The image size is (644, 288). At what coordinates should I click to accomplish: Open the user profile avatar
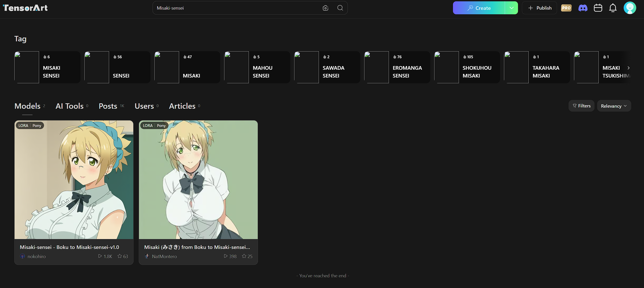coord(630,8)
